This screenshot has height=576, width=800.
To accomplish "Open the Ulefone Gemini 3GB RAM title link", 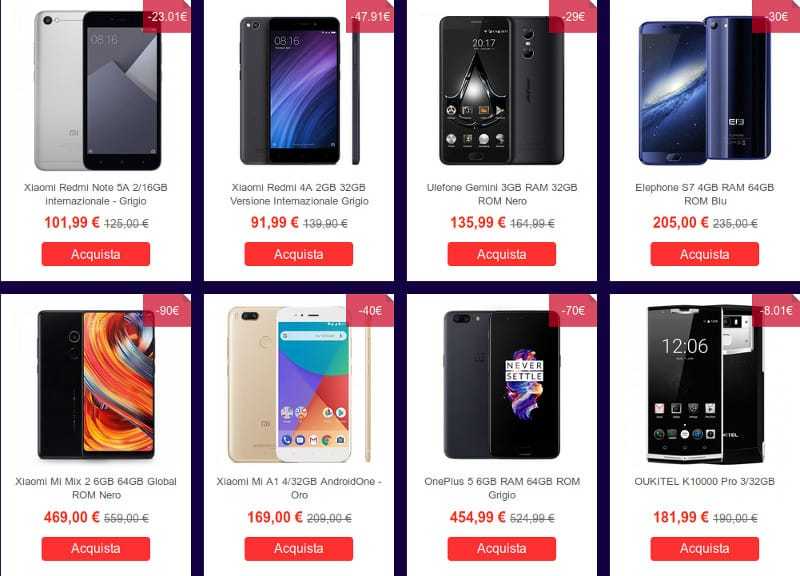I will [502, 194].
